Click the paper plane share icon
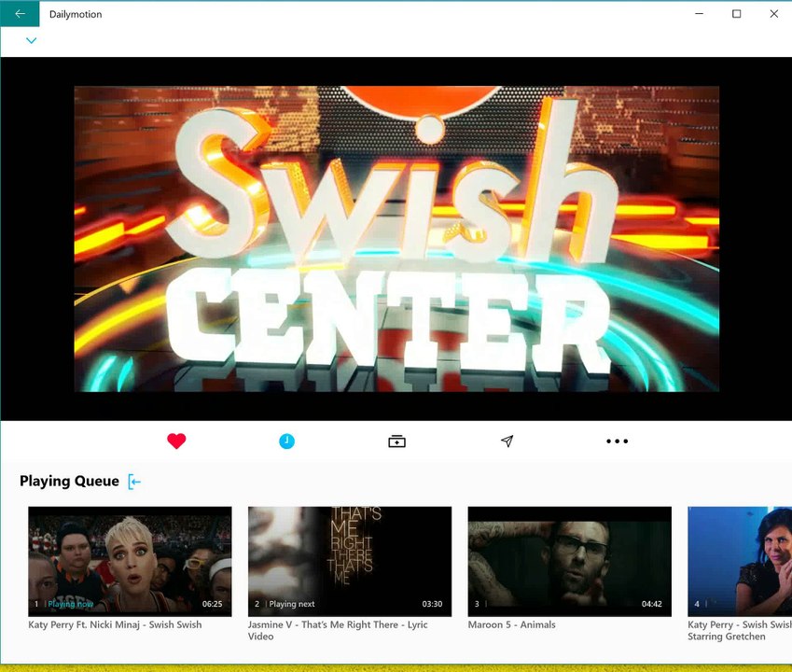 point(507,441)
